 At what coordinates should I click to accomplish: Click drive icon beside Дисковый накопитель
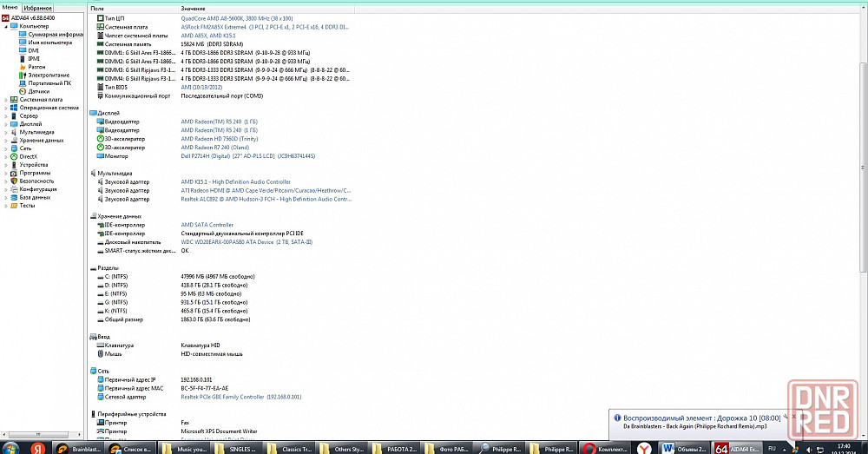[x=100, y=242]
